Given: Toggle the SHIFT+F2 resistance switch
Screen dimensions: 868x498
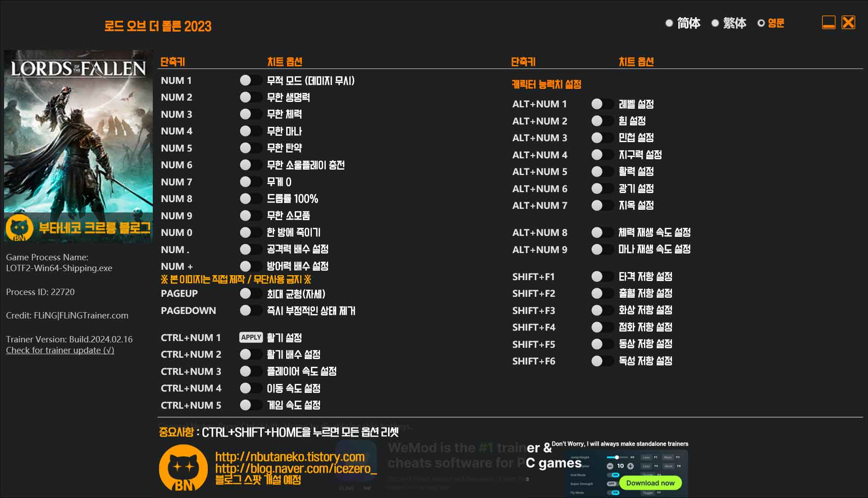Looking at the screenshot, I should pyautogui.click(x=602, y=293).
